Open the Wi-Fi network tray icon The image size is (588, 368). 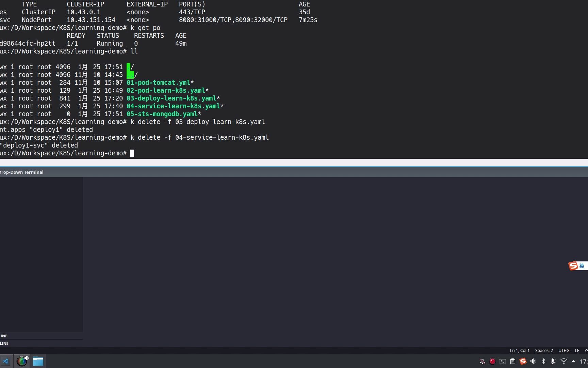[x=564, y=361]
